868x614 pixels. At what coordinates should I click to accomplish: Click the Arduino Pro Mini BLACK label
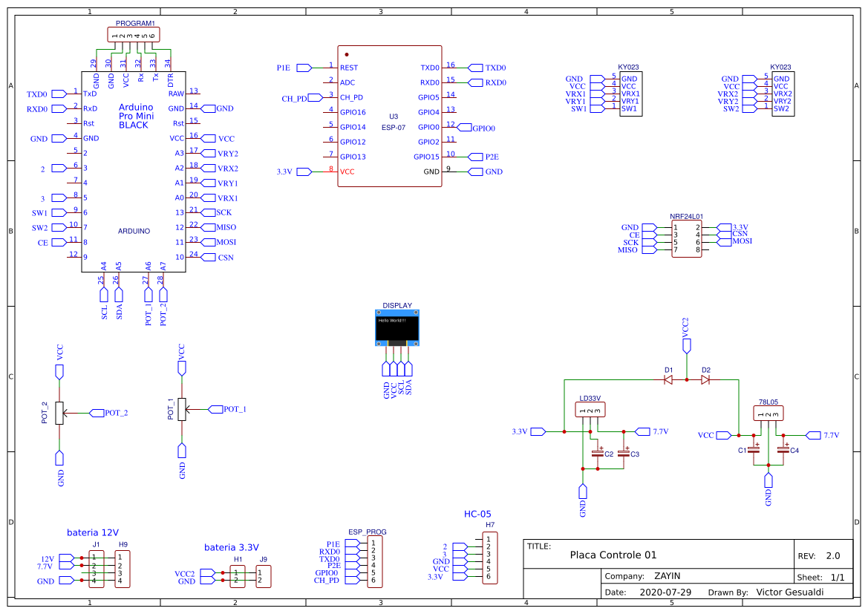[136, 117]
